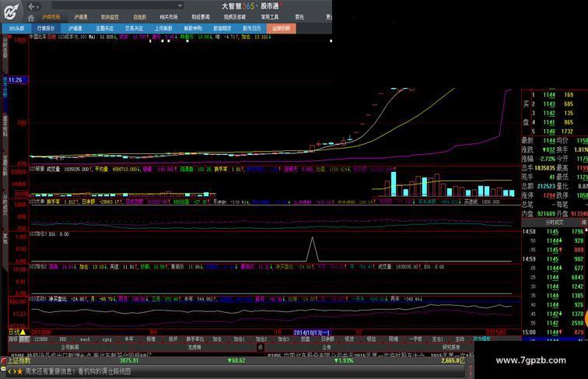Click the 3075.91 index value
The width and height of the screenshot is (588, 379).
[129, 360]
